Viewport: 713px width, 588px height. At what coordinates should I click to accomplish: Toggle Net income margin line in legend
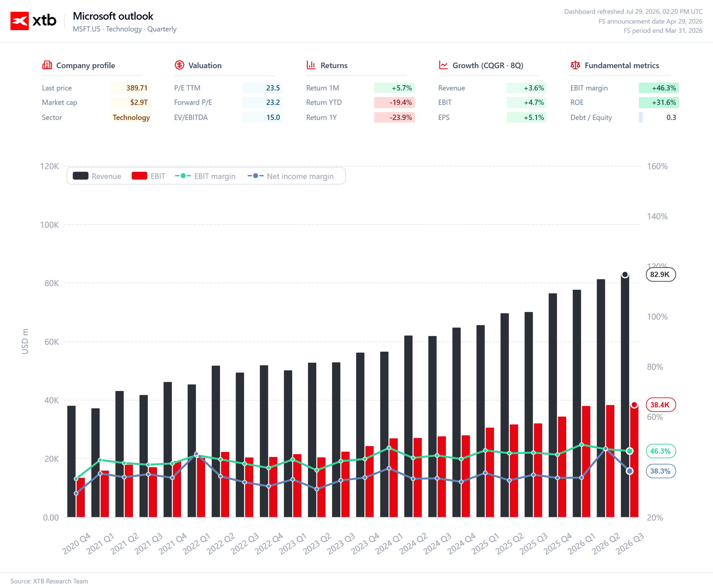[x=291, y=176]
